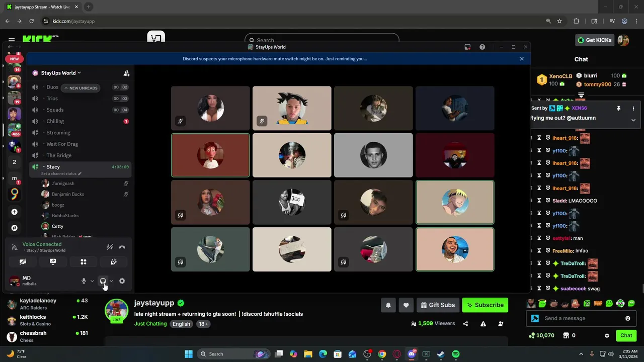Click the Send a message field
Image resolution: width=644 pixels, height=362 pixels.
point(581,318)
